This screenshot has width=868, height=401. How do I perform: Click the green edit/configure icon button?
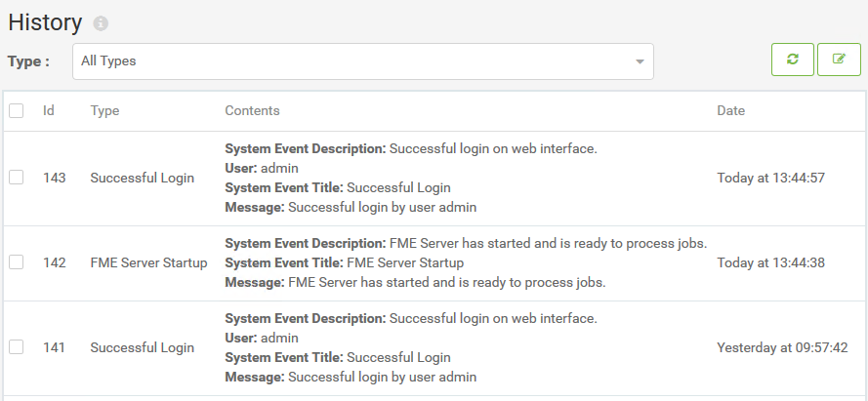pos(840,60)
